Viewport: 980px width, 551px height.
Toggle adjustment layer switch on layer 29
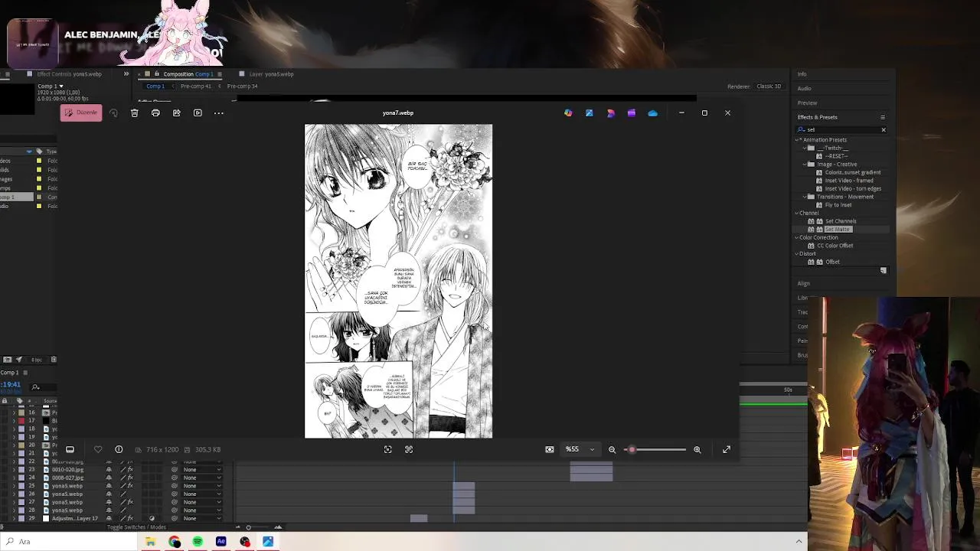[x=152, y=518]
